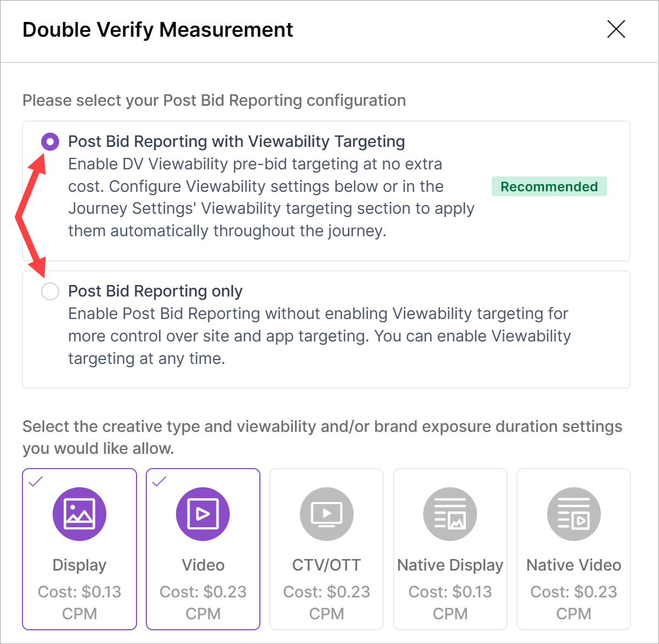
Task: Click the Native Video cost $0.23 CPM text
Action: point(573,602)
